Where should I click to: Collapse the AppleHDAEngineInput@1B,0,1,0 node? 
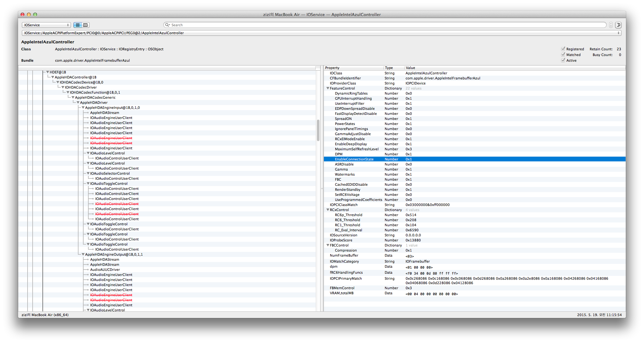[x=83, y=108]
